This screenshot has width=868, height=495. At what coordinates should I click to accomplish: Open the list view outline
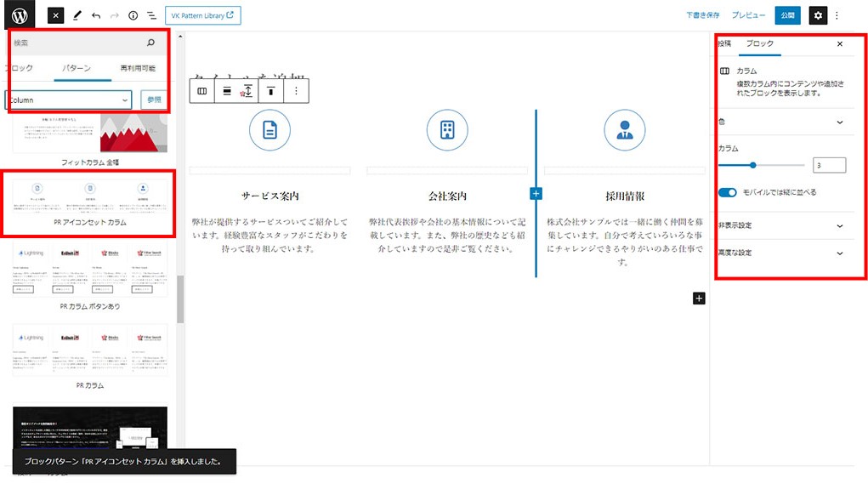[151, 15]
